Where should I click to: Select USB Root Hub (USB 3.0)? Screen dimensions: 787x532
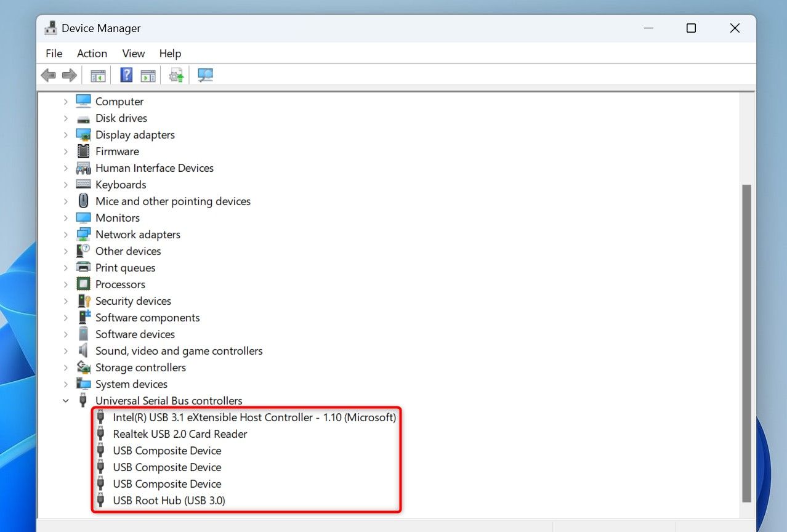pyautogui.click(x=169, y=501)
